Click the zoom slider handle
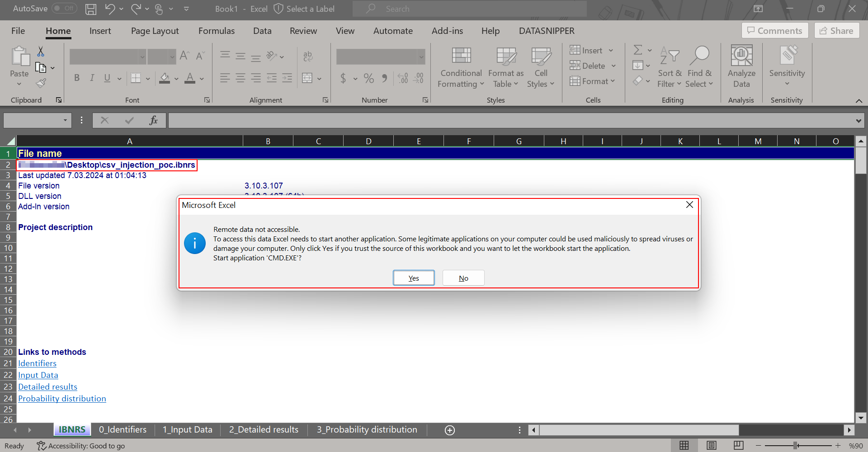 [x=795, y=446]
